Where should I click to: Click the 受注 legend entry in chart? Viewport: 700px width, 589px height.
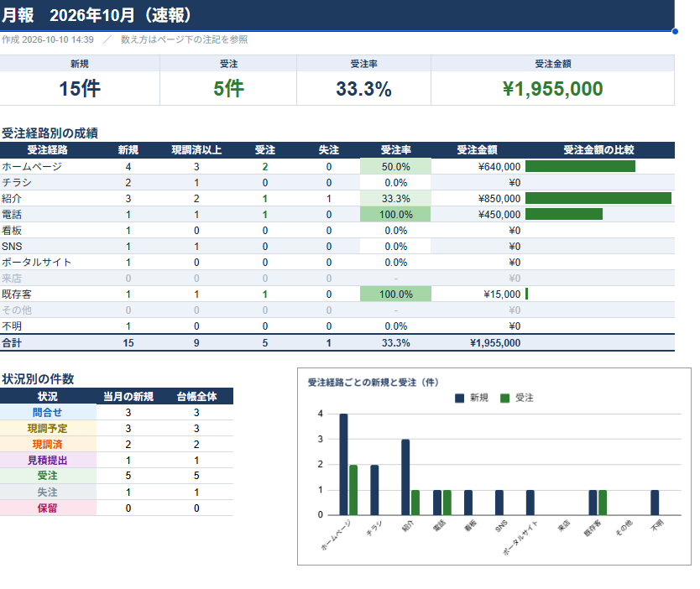[x=517, y=398]
